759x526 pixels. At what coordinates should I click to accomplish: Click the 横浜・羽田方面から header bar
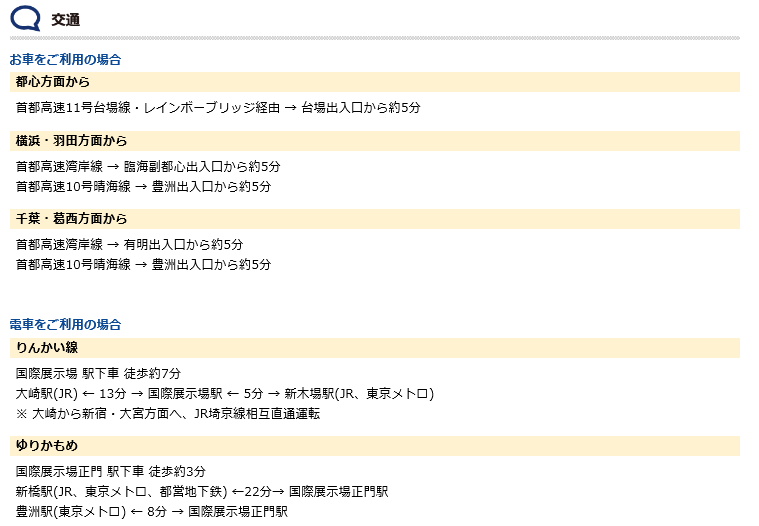(375, 141)
